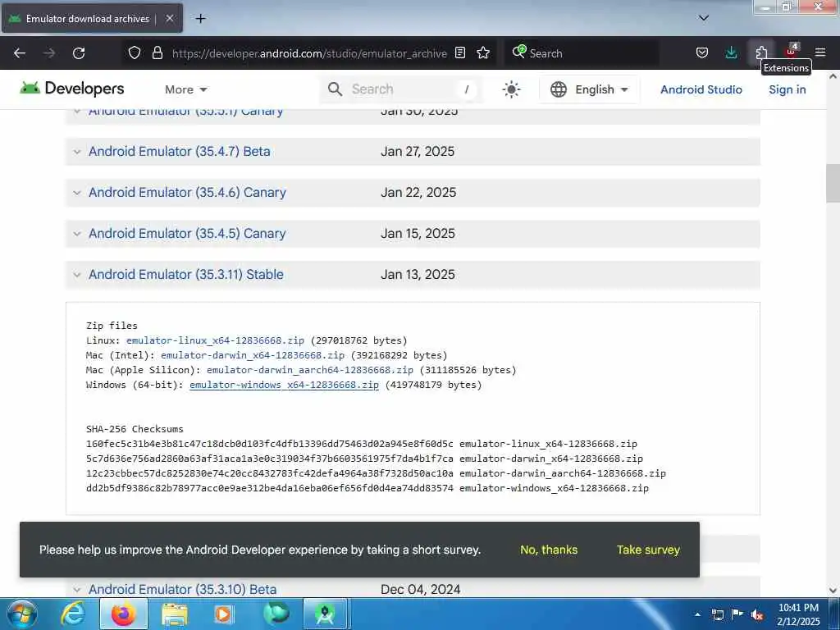Screen dimensions: 840x630
Task: Toggle reader view in address bar
Action: click(460, 53)
